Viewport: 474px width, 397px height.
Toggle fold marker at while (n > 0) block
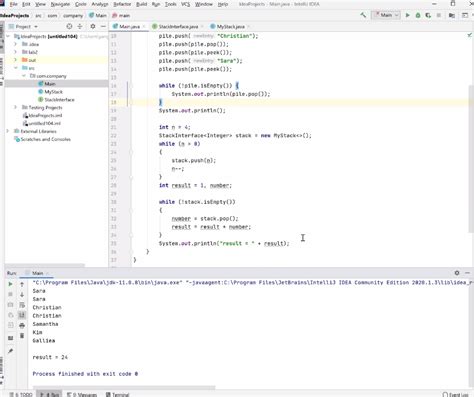click(x=130, y=152)
